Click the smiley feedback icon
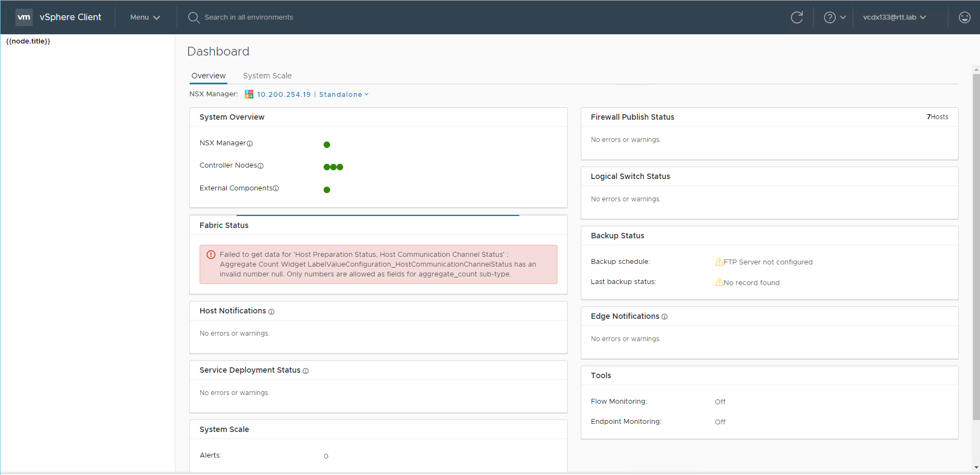980x475 pixels. pos(964,17)
